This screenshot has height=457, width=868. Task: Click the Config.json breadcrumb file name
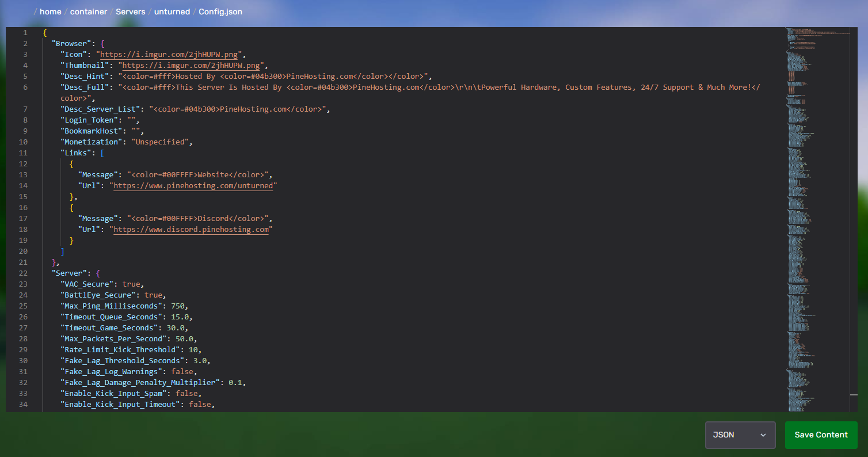[220, 12]
